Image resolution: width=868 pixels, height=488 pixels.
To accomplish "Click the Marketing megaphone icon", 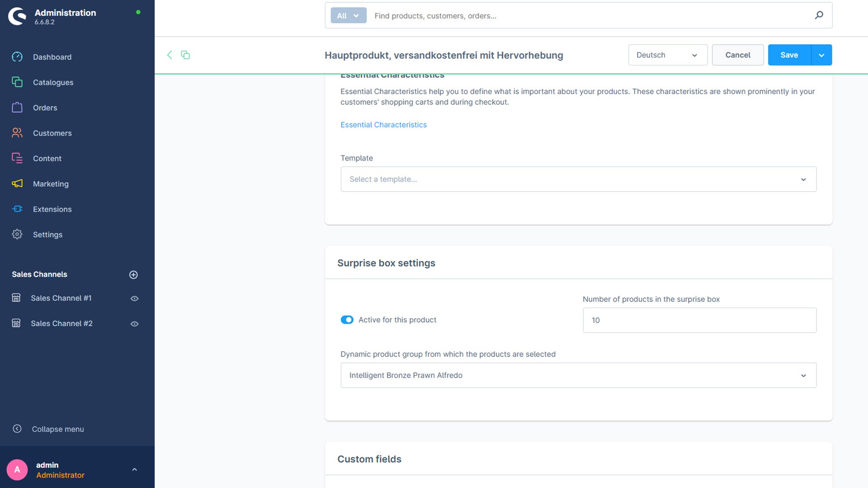I will pos(17,183).
